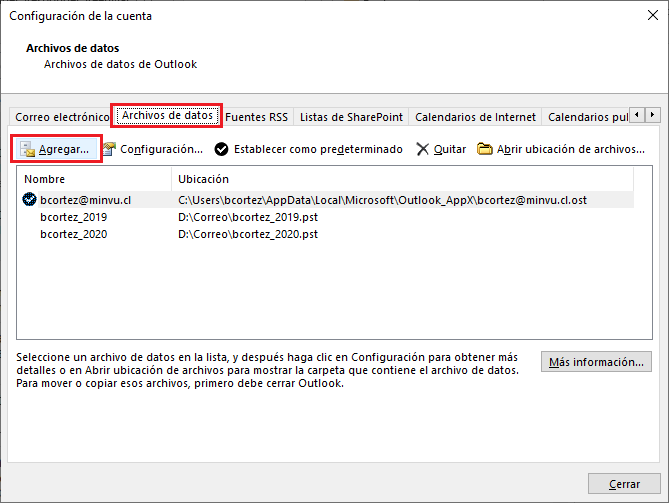Click the Más información... button
Image resolution: width=669 pixels, height=503 pixels.
pyautogui.click(x=596, y=362)
